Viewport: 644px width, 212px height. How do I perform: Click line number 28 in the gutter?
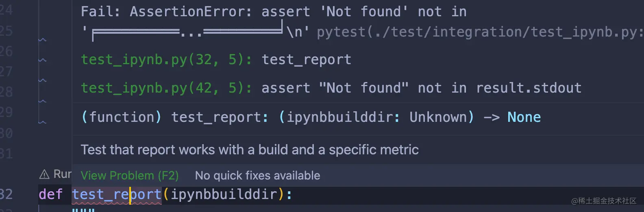pos(7,92)
